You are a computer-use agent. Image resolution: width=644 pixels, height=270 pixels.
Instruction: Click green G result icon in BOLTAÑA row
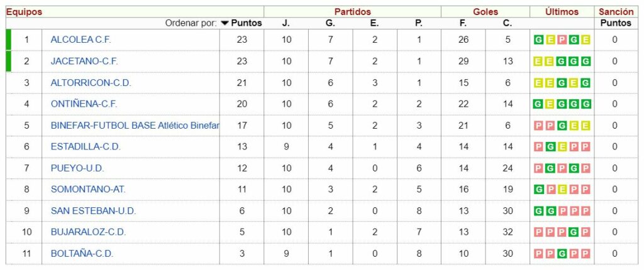pyautogui.click(x=562, y=253)
